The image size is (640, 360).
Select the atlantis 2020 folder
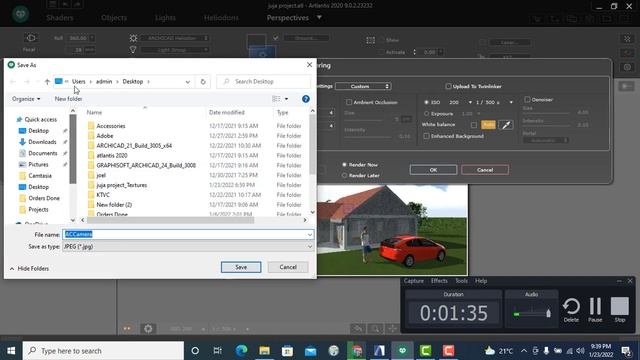click(x=111, y=156)
